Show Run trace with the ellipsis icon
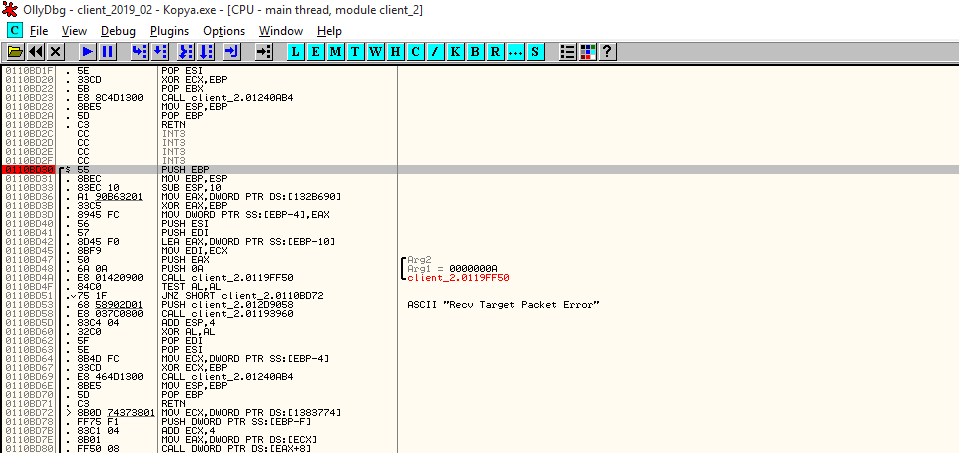 (515, 52)
